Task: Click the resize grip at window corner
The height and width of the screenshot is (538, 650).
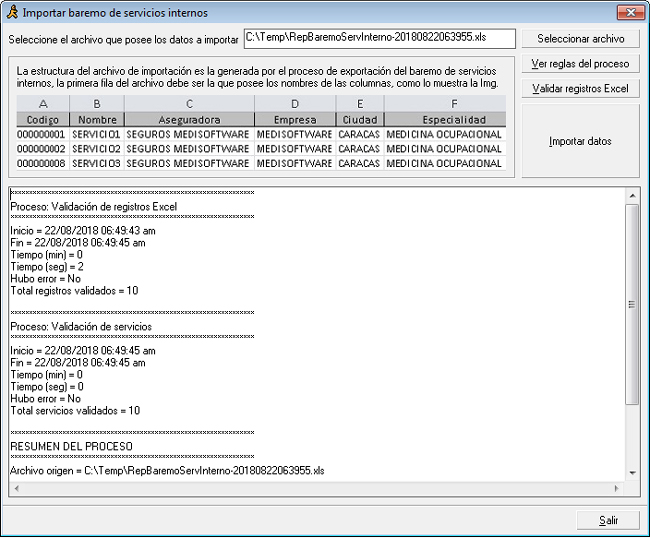Action: [641, 530]
